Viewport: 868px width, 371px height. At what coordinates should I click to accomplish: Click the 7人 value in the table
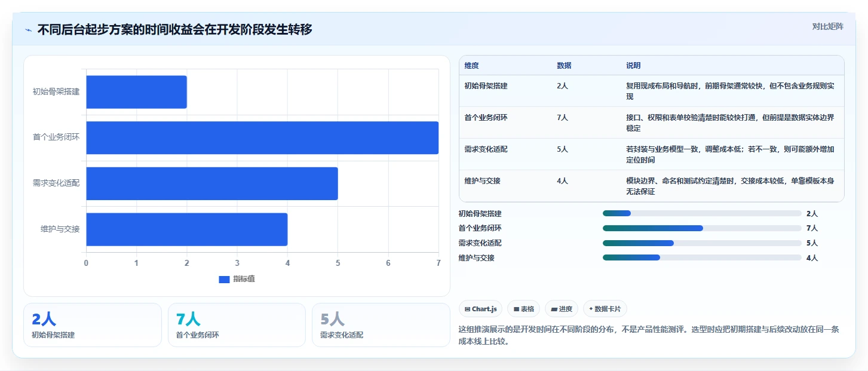(562, 118)
